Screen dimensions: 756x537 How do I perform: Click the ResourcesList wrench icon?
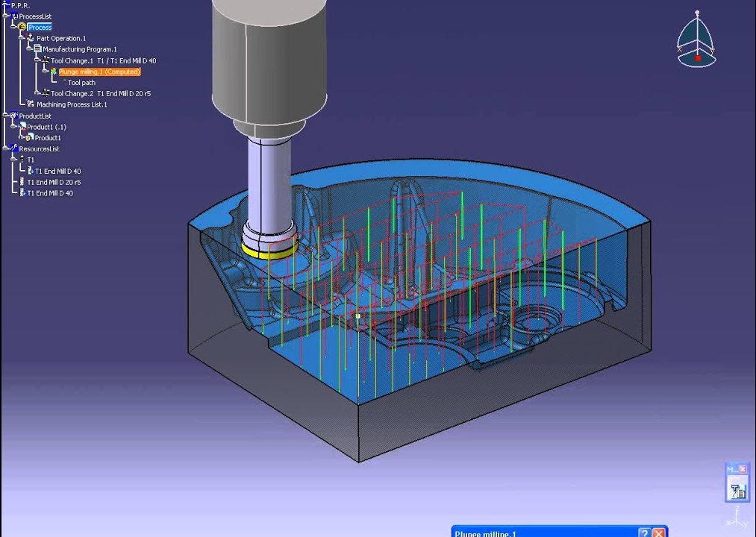point(14,148)
